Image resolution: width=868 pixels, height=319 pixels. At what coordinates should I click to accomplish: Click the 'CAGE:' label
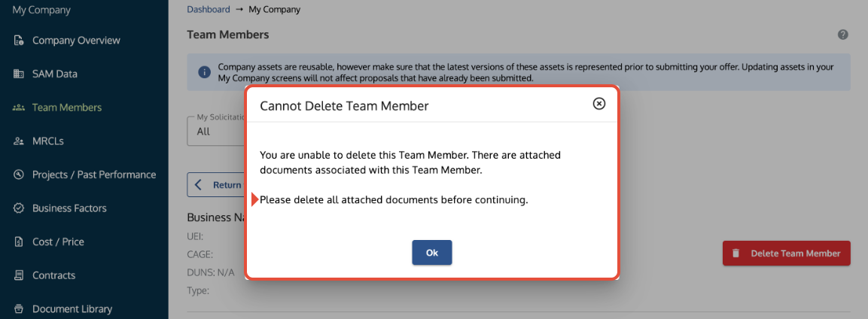coord(200,254)
